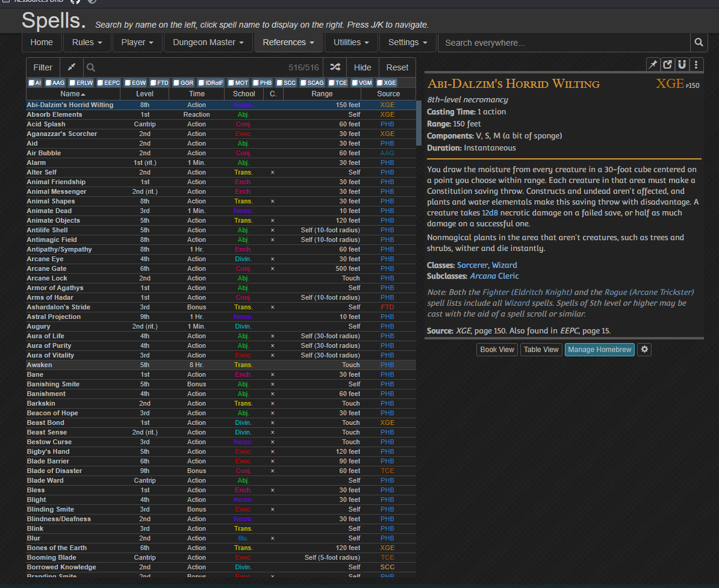This screenshot has width=719, height=588.
Task: Toggle the PHB source filter checkbox
Action: pyautogui.click(x=263, y=83)
